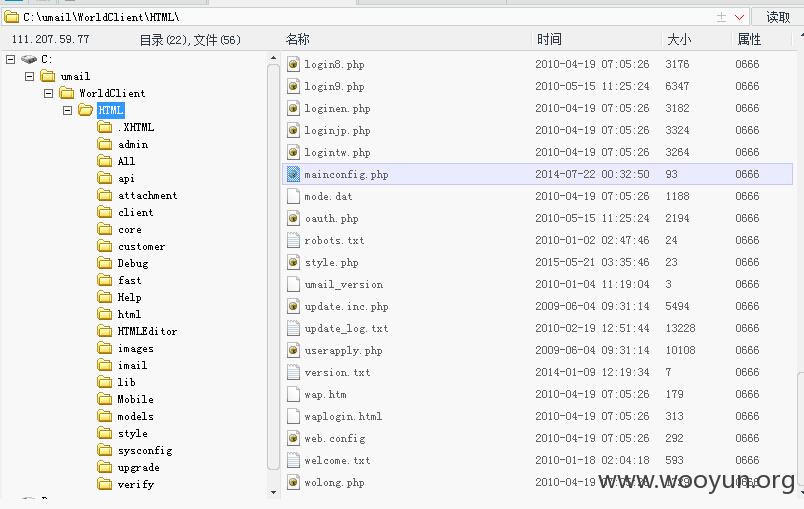
Task: Click the oauth.php file icon
Action: pos(293,218)
